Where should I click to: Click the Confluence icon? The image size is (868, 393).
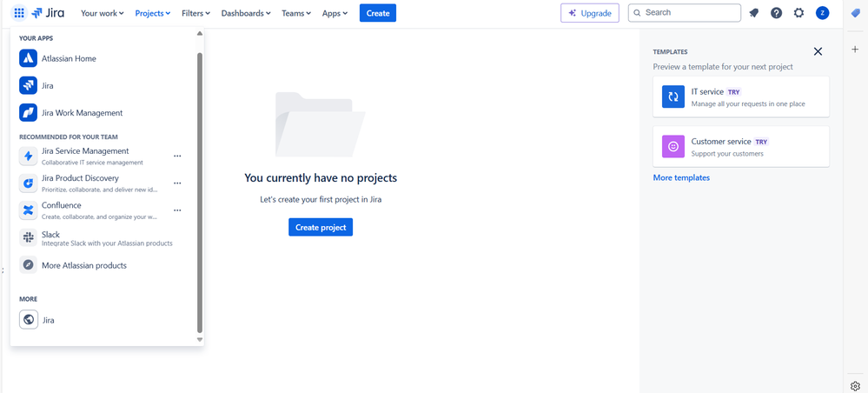(28, 210)
